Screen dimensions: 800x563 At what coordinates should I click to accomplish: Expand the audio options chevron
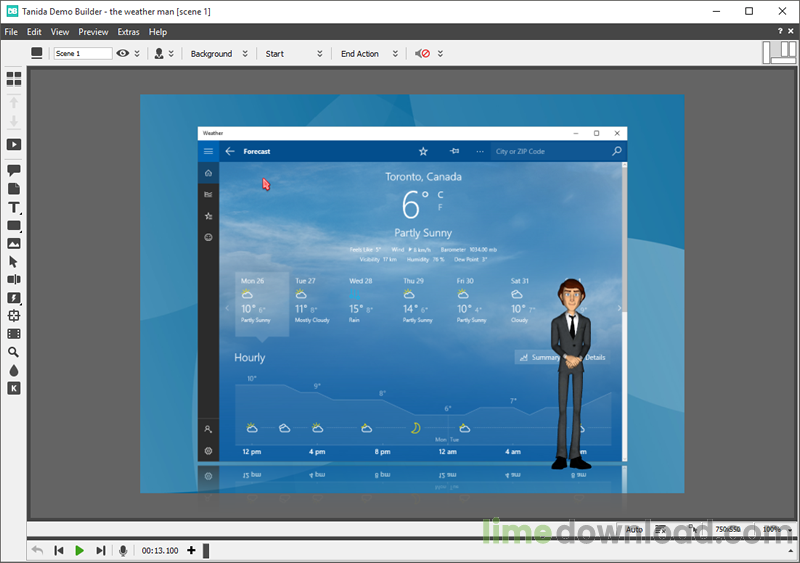click(440, 54)
